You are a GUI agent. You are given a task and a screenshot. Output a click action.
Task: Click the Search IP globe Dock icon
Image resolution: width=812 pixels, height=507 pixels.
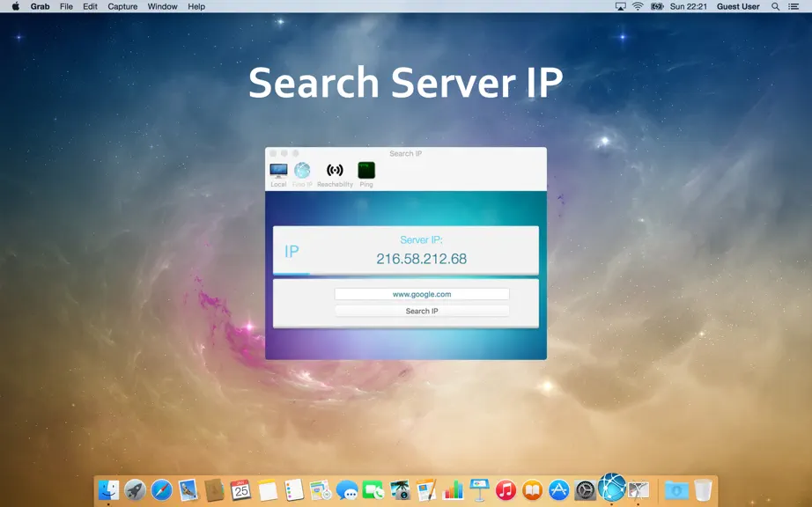tap(611, 487)
